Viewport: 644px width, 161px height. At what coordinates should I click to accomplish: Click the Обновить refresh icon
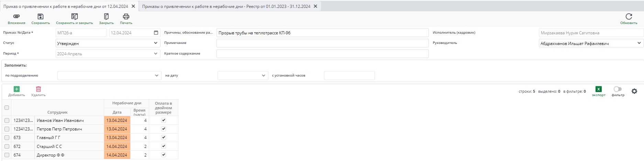629,16
